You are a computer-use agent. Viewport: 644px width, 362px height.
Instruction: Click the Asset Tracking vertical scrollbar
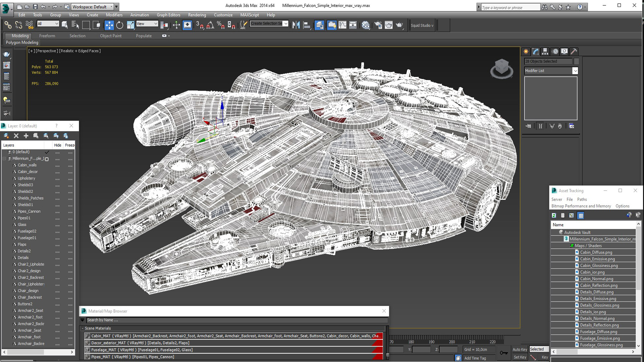coord(638,285)
